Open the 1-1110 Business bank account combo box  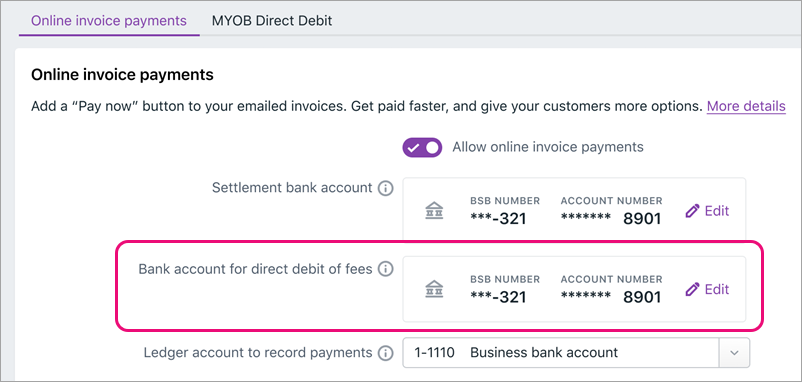coord(576,353)
